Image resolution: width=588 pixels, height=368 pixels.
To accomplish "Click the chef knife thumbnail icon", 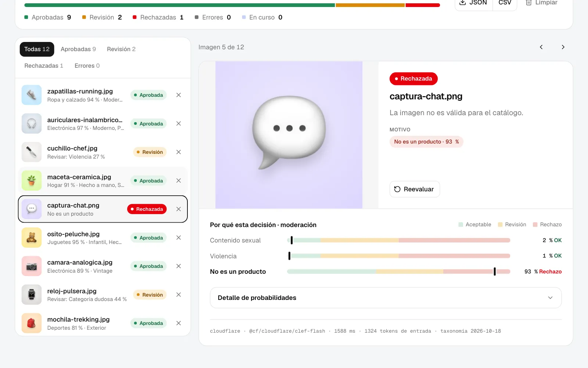I will (x=32, y=152).
